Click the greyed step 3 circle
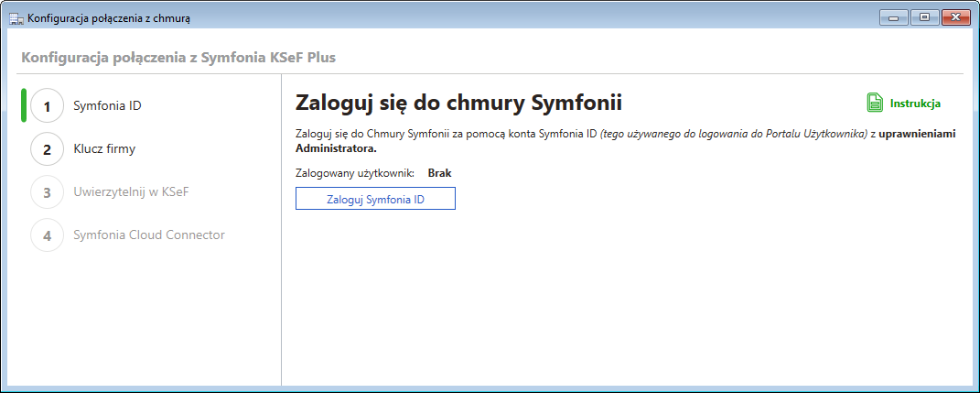The width and height of the screenshot is (980, 393). 47,192
